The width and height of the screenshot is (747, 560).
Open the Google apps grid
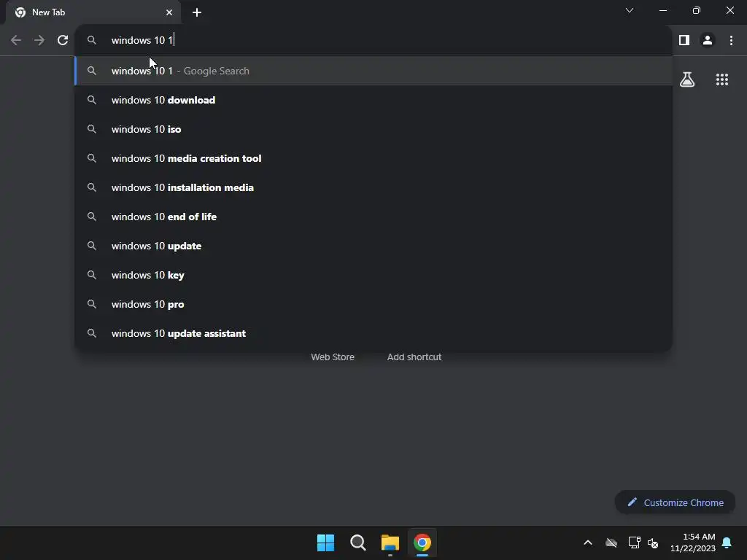pyautogui.click(x=722, y=79)
